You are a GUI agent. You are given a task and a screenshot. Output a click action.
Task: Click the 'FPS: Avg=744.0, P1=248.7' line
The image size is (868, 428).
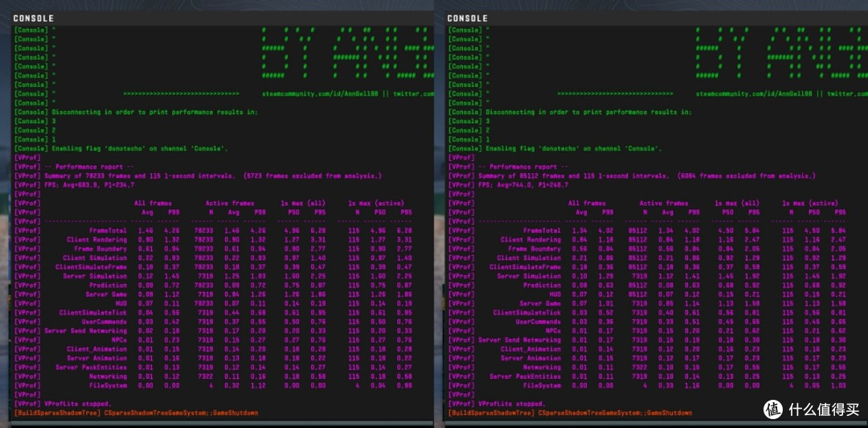point(509,184)
